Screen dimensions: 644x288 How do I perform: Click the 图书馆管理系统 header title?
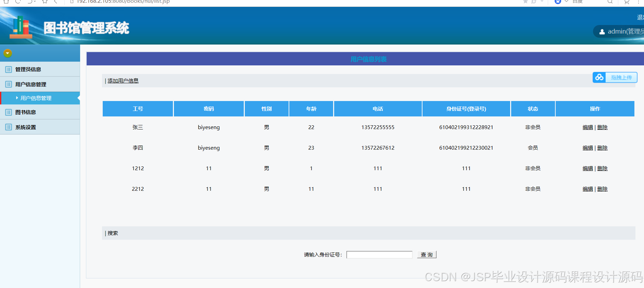[x=86, y=28]
